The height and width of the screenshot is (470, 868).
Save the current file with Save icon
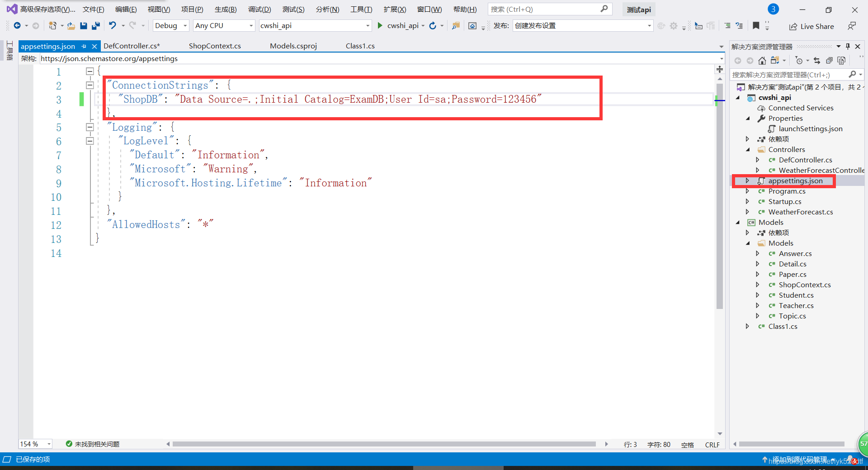tap(83, 26)
